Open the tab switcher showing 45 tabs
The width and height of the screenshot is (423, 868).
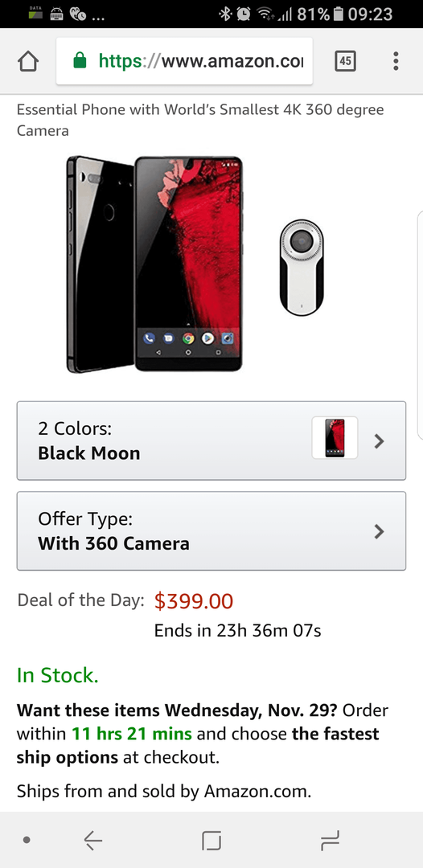(x=346, y=61)
